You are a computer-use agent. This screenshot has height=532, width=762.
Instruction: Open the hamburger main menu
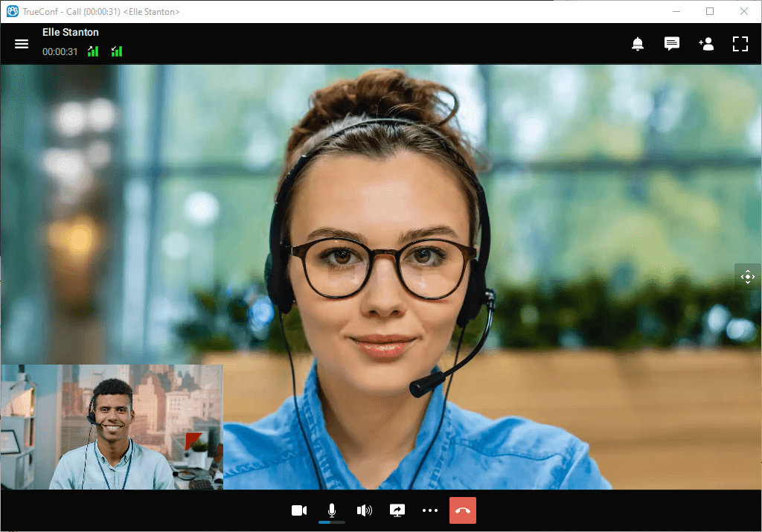coord(22,44)
